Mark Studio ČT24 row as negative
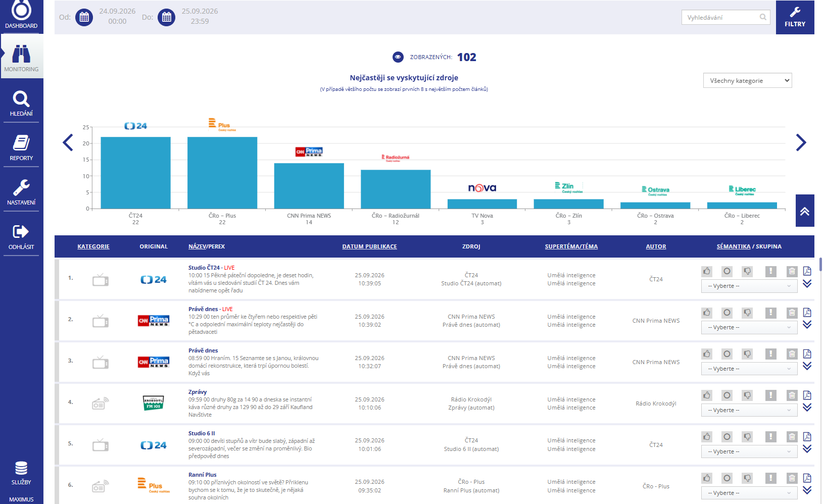The width and height of the screenshot is (823, 504). [x=747, y=271]
